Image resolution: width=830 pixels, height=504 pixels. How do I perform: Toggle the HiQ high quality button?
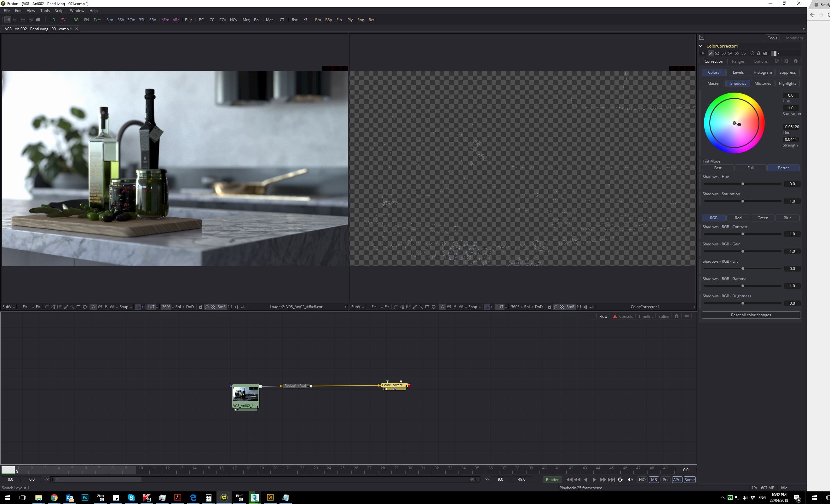[642, 479]
